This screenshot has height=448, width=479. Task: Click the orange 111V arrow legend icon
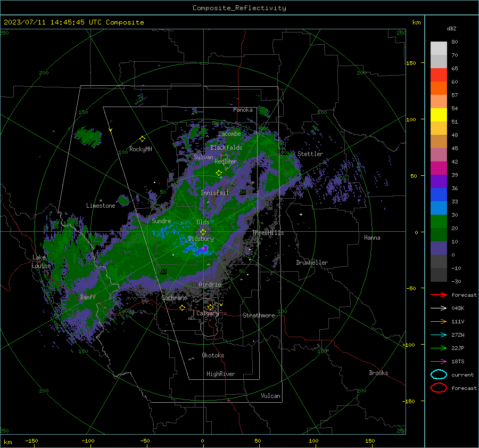click(439, 321)
